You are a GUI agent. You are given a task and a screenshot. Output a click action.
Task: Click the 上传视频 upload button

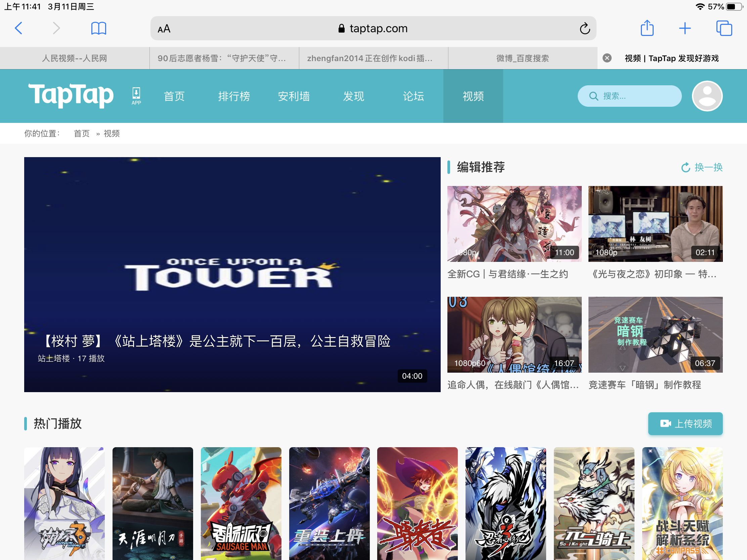click(x=685, y=424)
